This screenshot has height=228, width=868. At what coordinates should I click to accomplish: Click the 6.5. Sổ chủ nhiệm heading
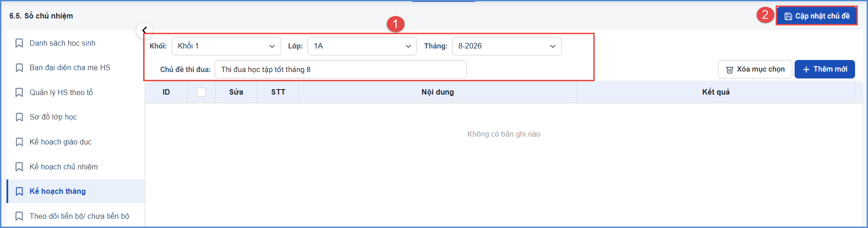tap(41, 16)
